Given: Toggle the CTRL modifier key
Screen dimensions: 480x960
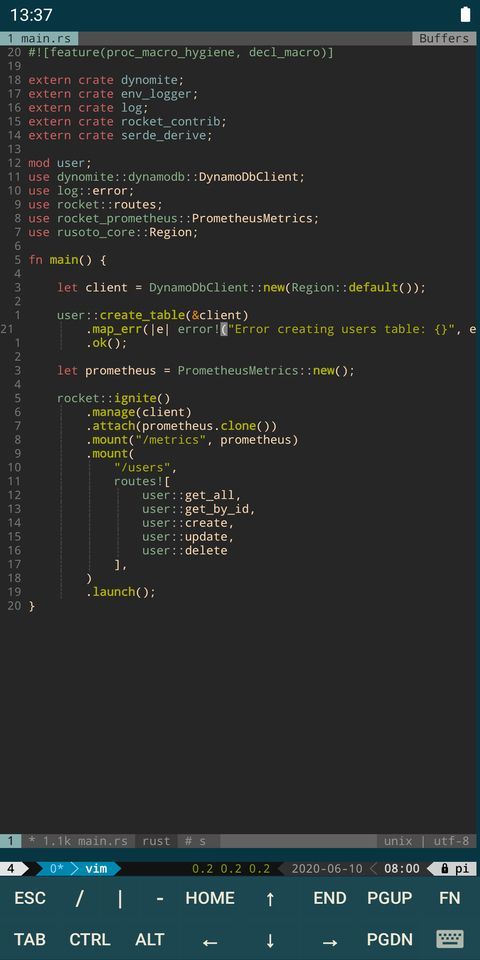Looking at the screenshot, I should (x=90, y=939).
